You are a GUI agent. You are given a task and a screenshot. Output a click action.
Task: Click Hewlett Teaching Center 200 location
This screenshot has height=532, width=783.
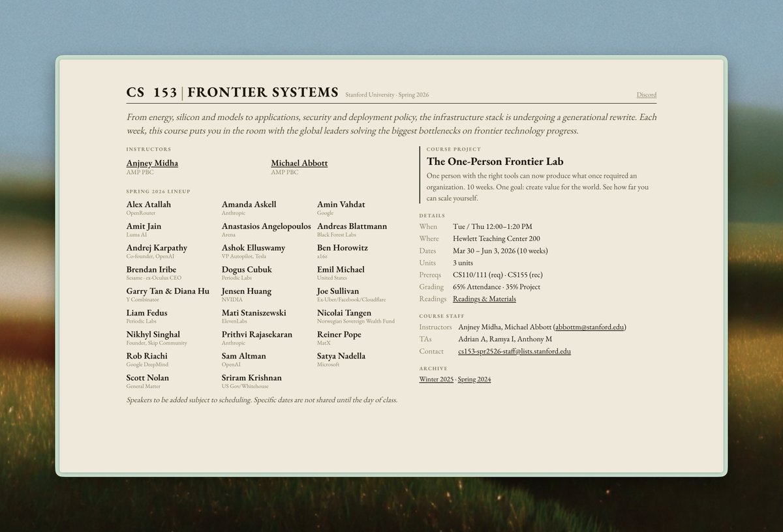coord(497,239)
